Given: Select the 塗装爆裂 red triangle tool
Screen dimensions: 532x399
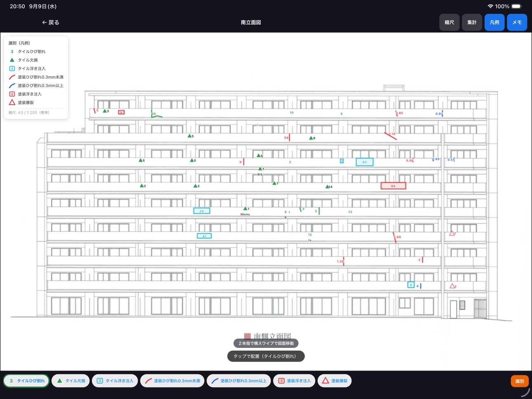Looking at the screenshot, I should (x=334, y=381).
